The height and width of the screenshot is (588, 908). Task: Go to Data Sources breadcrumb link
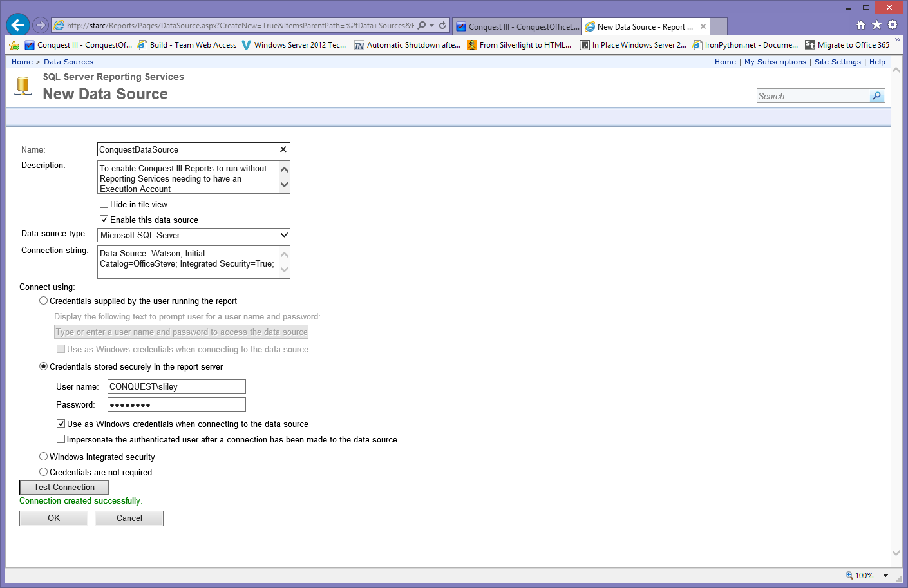(68, 62)
